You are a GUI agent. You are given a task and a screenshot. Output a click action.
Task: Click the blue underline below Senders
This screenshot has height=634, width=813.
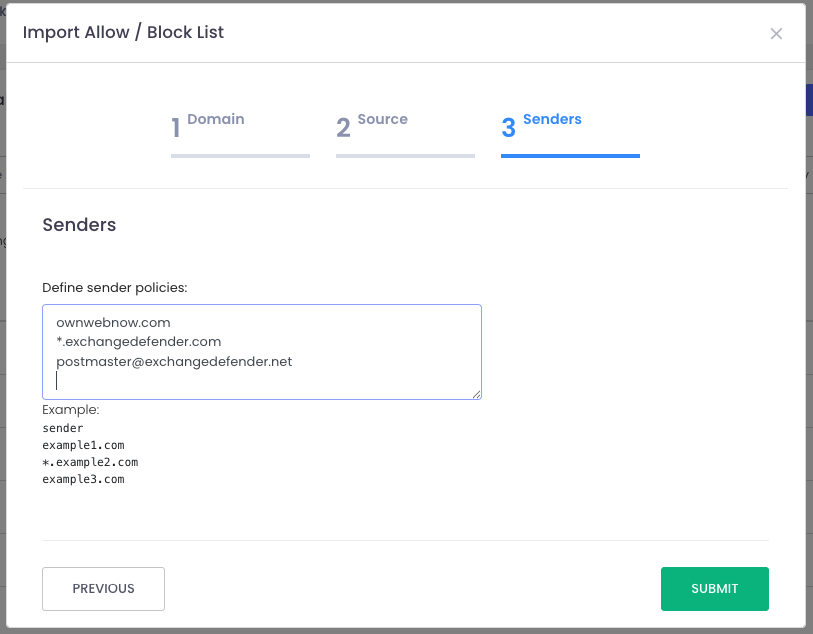[x=570, y=156]
